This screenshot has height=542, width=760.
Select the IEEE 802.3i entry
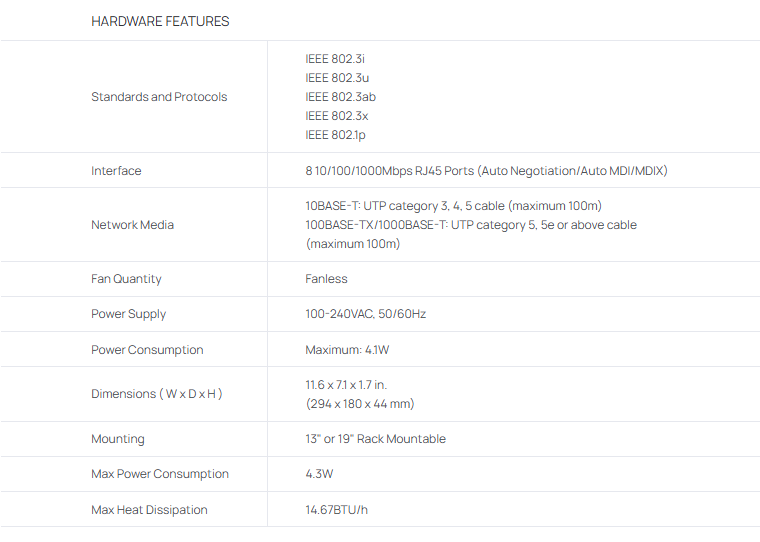click(x=328, y=59)
